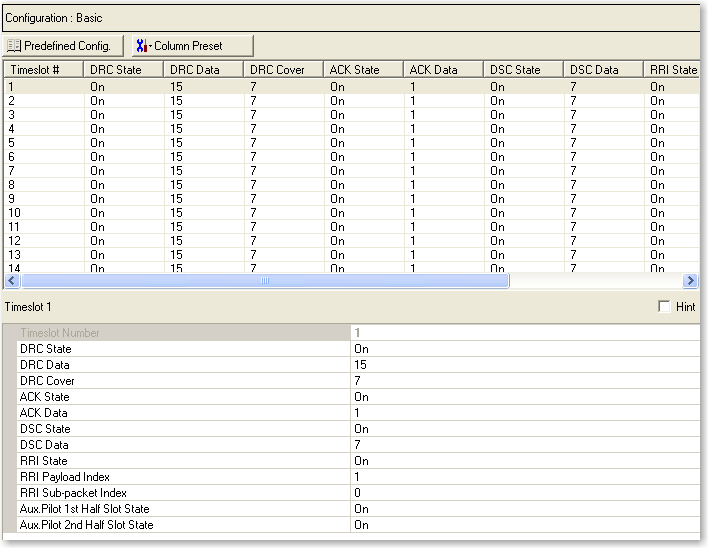Click DRC Data cell of timeslot 3
The width and height of the screenshot is (708, 548).
click(204, 115)
